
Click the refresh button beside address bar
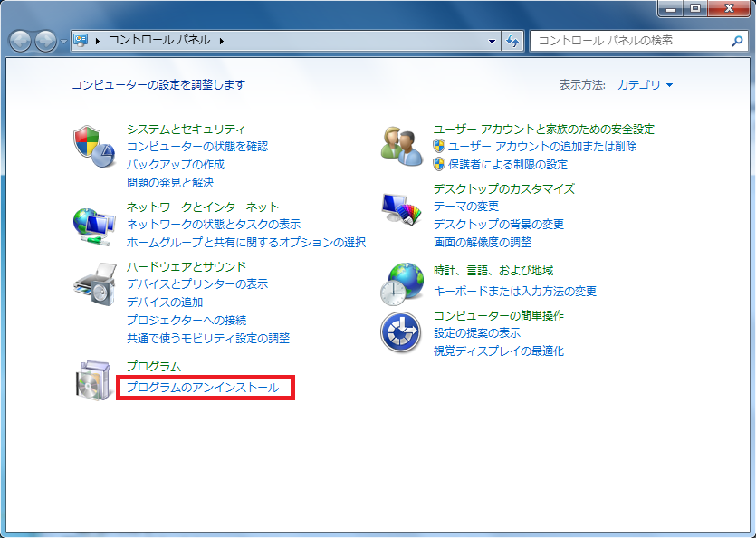tap(512, 41)
